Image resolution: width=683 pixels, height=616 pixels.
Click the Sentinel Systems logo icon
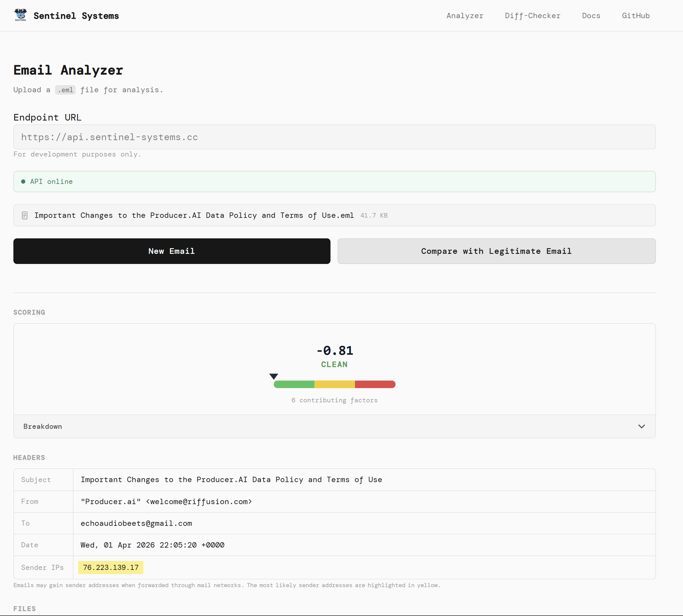point(21,15)
